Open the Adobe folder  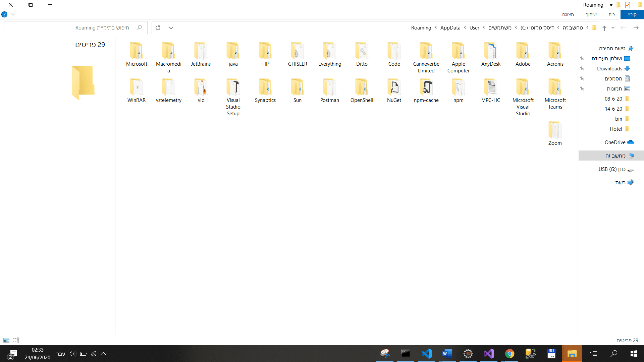tap(523, 55)
